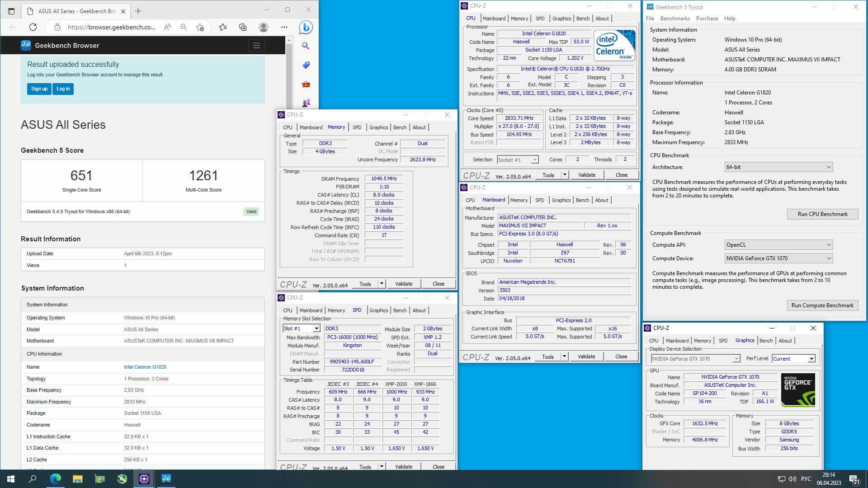Click the 1261 Multi-Core Score value
Screen dimensions: 868x488
point(203,176)
